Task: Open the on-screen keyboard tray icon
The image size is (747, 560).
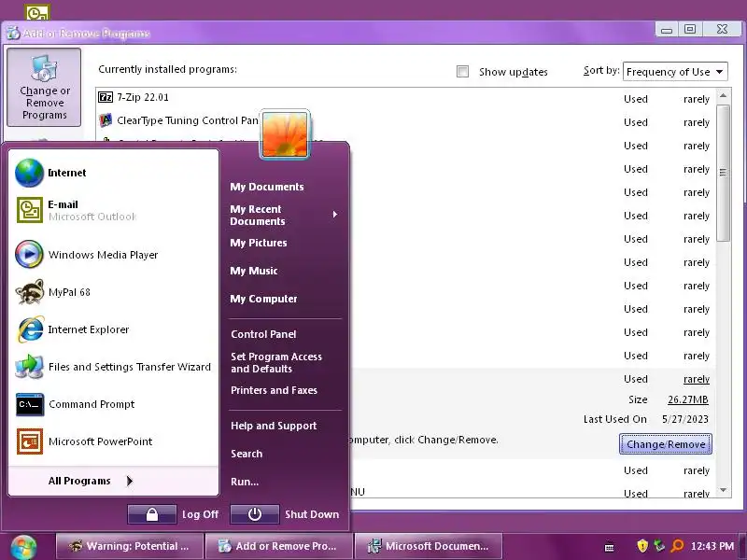Action: click(609, 548)
